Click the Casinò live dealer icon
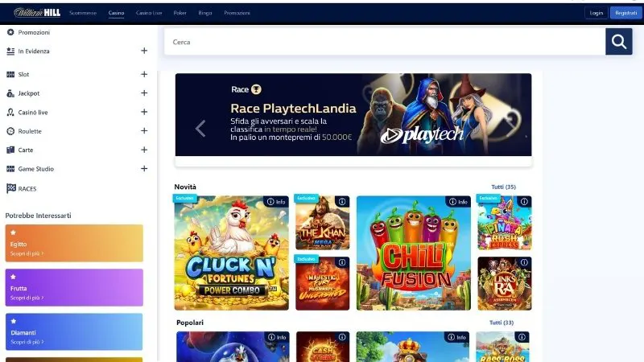 (x=10, y=112)
